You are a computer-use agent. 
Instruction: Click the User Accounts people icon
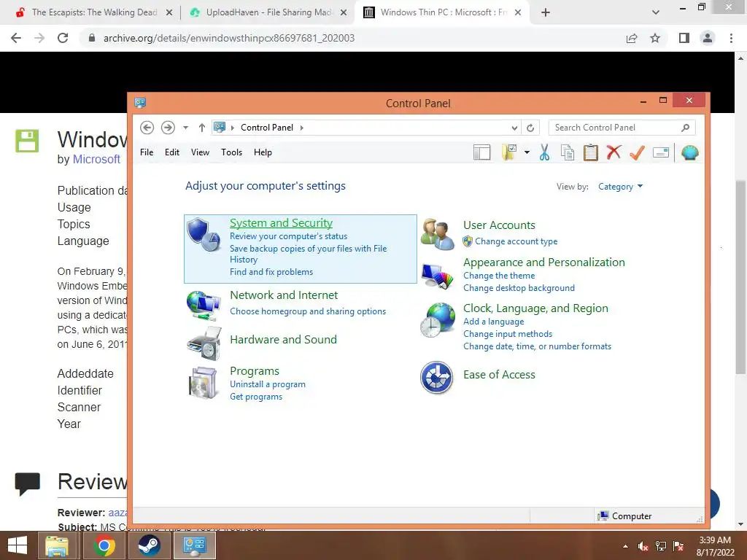tap(438, 234)
